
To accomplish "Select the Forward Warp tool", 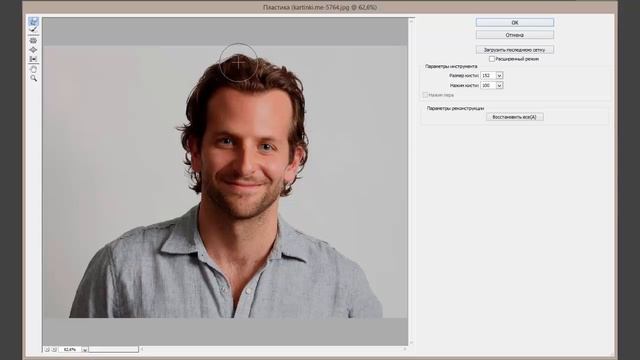I will 33,21.
